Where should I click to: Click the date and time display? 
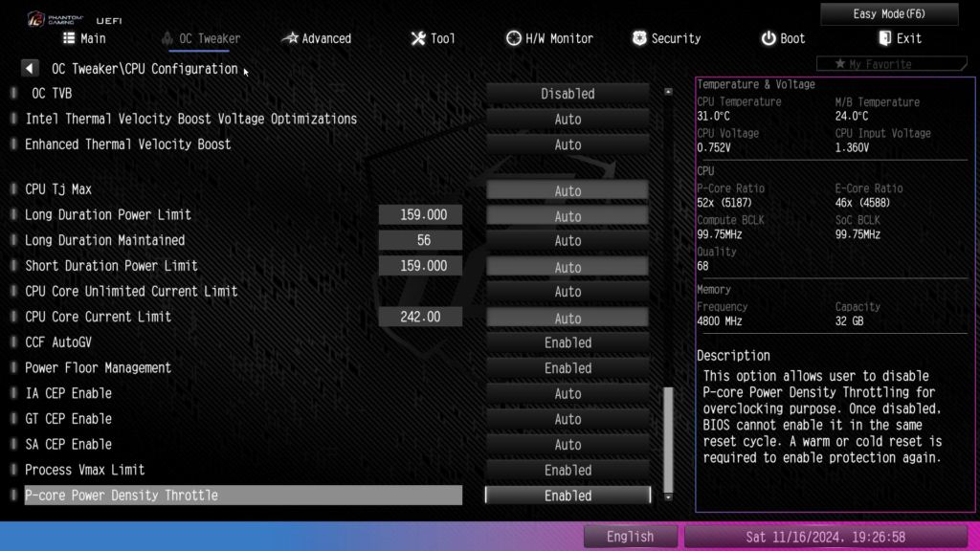(x=825, y=537)
